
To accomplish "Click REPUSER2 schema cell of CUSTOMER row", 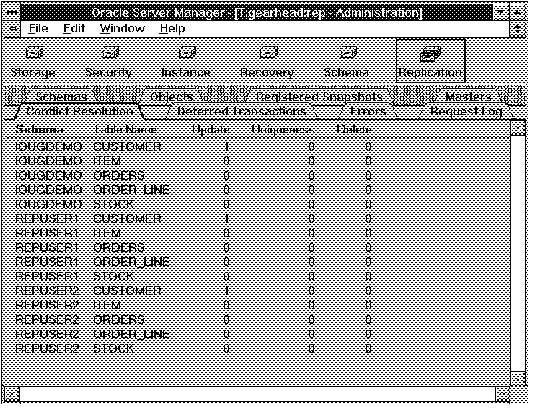I will 48,291.
